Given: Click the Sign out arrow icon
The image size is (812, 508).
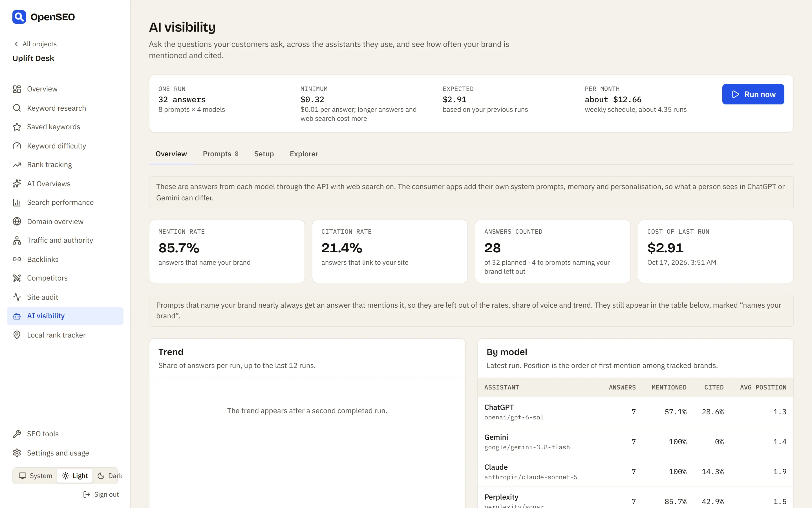Looking at the screenshot, I should [87, 494].
